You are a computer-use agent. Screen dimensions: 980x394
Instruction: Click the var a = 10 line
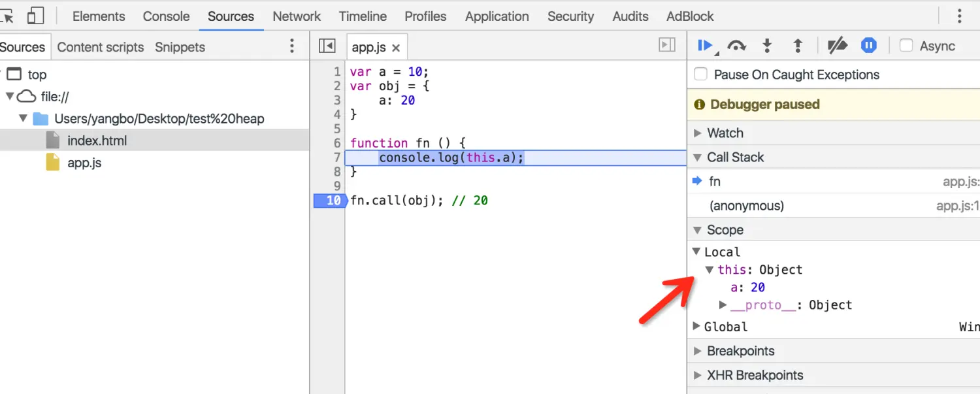[389, 71]
